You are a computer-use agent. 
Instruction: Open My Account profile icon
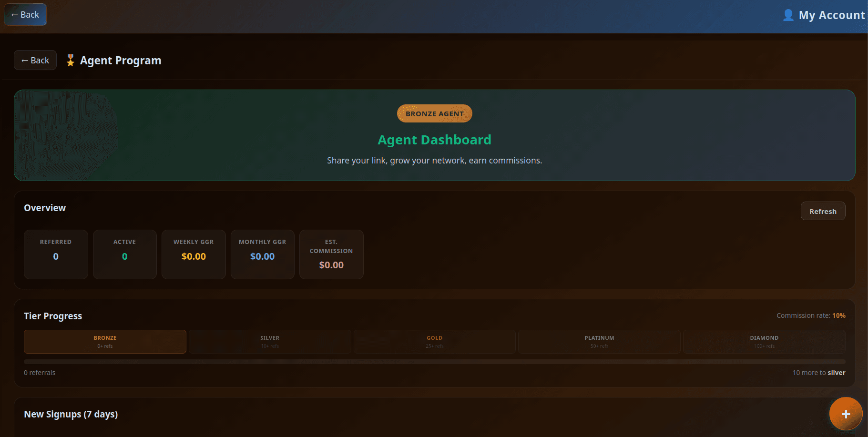[788, 15]
